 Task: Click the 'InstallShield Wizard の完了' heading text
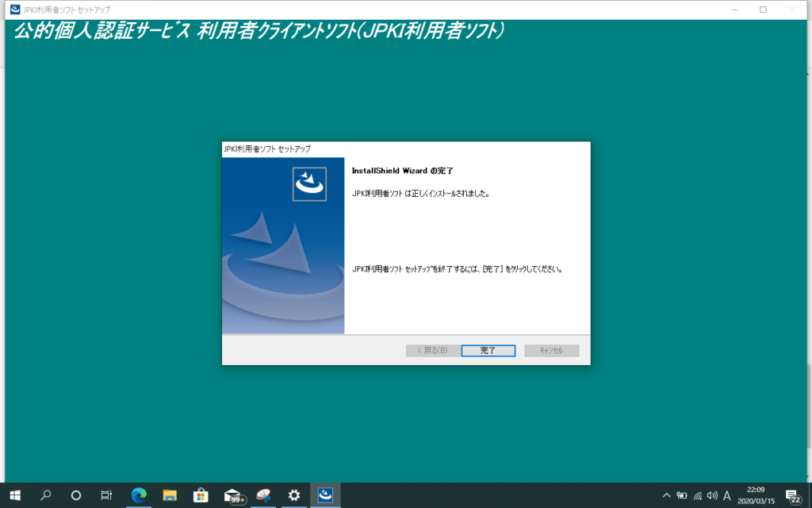tap(402, 171)
